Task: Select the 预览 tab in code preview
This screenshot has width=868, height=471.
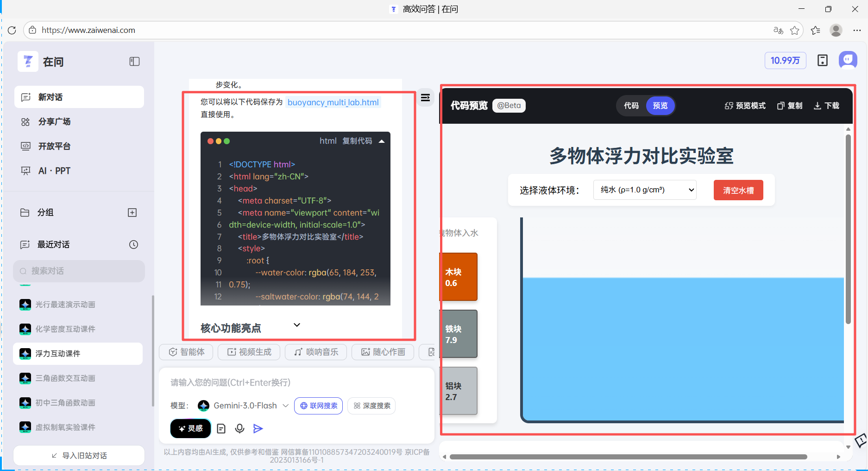Action: point(660,106)
